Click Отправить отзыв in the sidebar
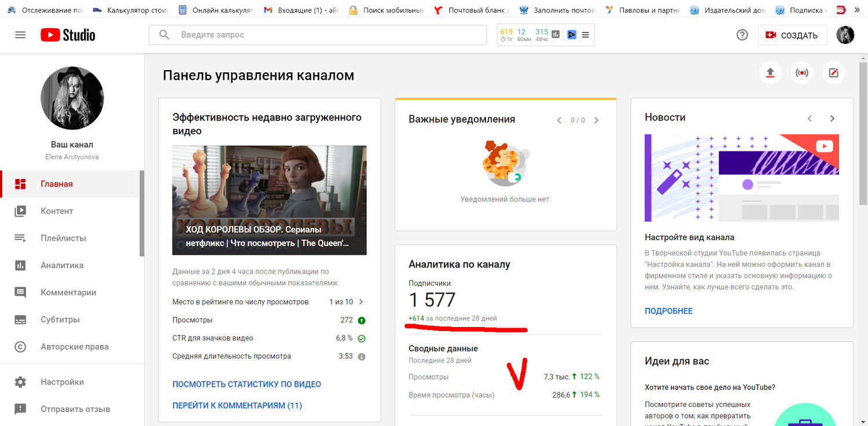This screenshot has width=868, height=426. click(70, 409)
